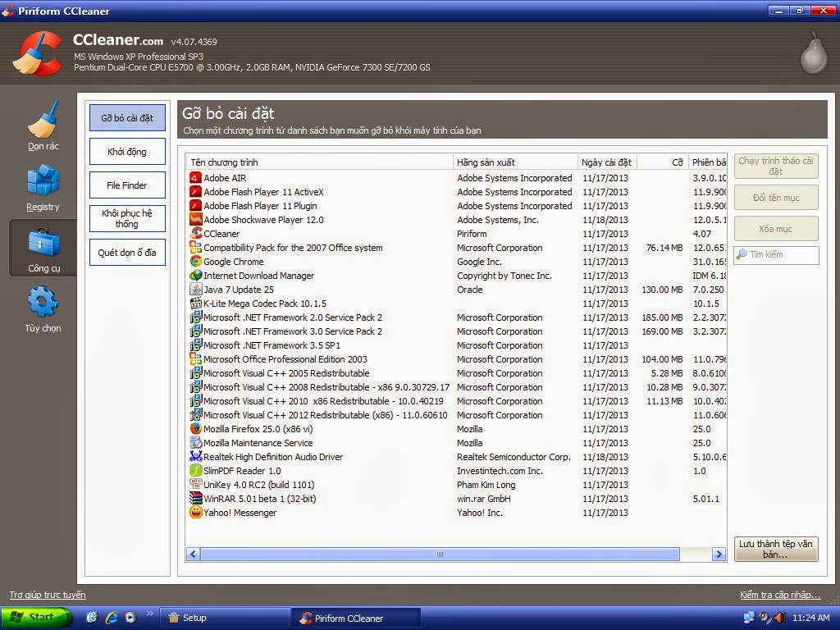The image size is (840, 630).
Task: Sort by Hãng sản xuất column header
Action: click(x=515, y=162)
